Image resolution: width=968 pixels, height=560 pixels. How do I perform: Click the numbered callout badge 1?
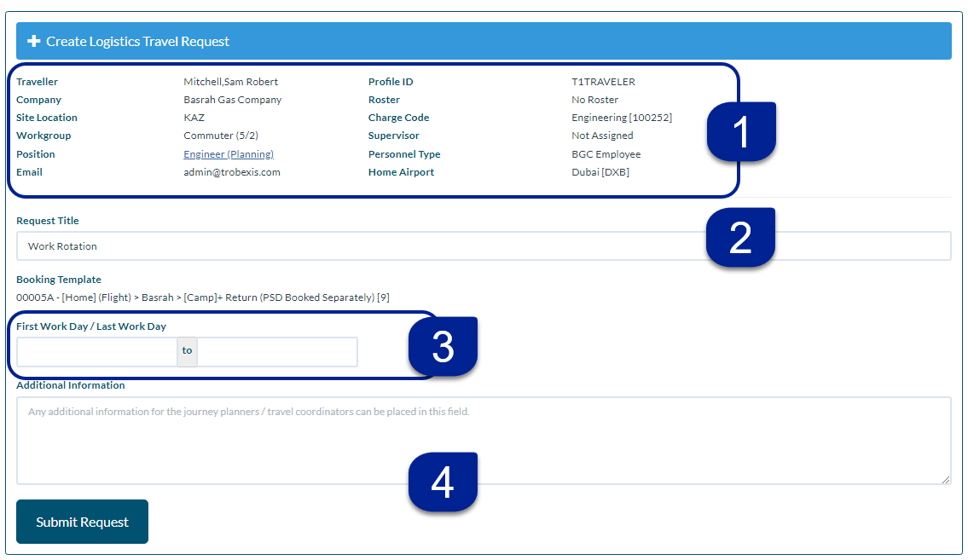click(x=741, y=132)
